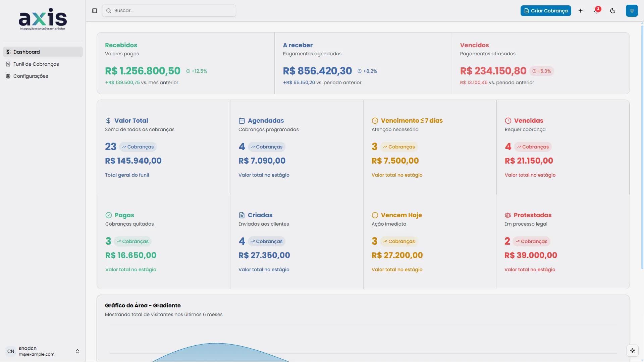This screenshot has width=644, height=362.
Task: Click the Protestadas scales icon
Action: pos(508,215)
